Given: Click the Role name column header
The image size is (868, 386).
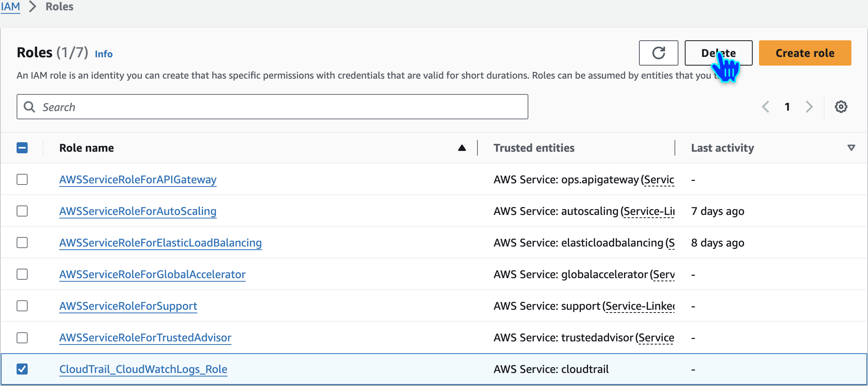Looking at the screenshot, I should [86, 148].
